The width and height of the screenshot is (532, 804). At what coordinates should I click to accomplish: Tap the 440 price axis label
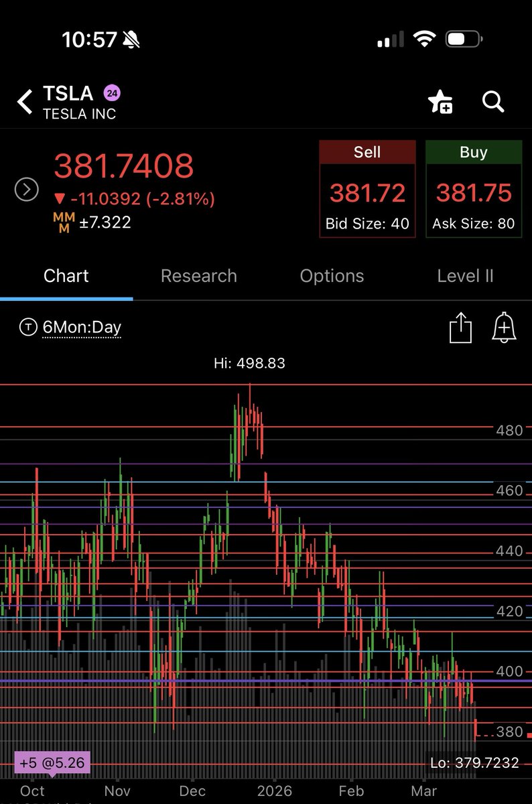coord(509,551)
